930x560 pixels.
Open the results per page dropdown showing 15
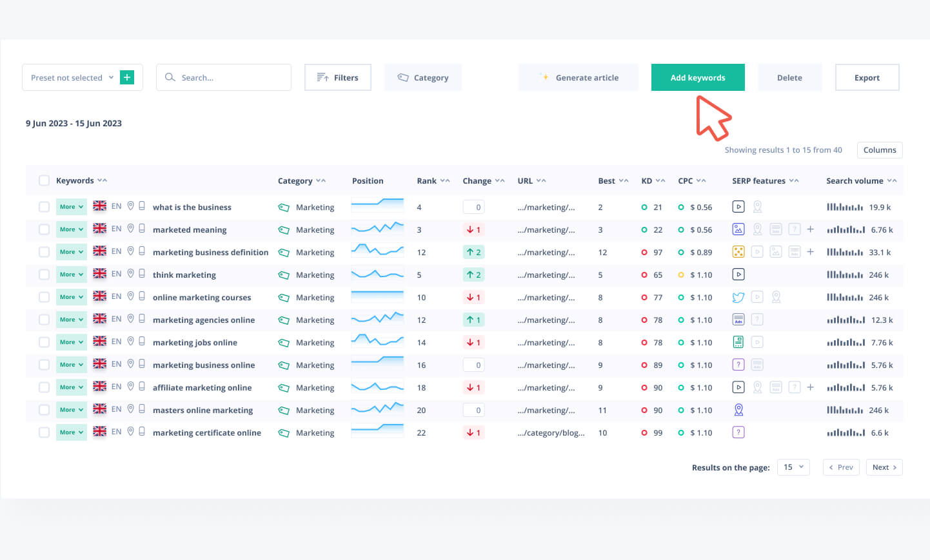[x=793, y=467]
